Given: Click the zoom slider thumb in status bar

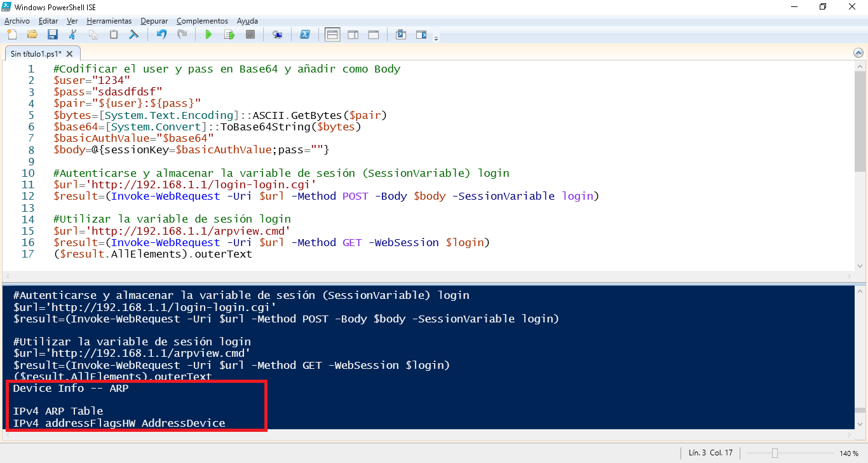Looking at the screenshot, I should pyautogui.click(x=775, y=453).
